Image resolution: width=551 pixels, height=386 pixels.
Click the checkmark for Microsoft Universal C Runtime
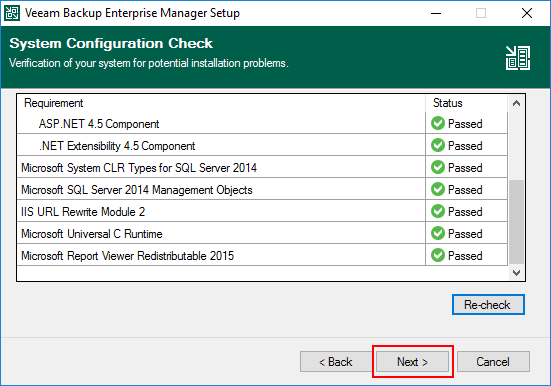click(438, 233)
